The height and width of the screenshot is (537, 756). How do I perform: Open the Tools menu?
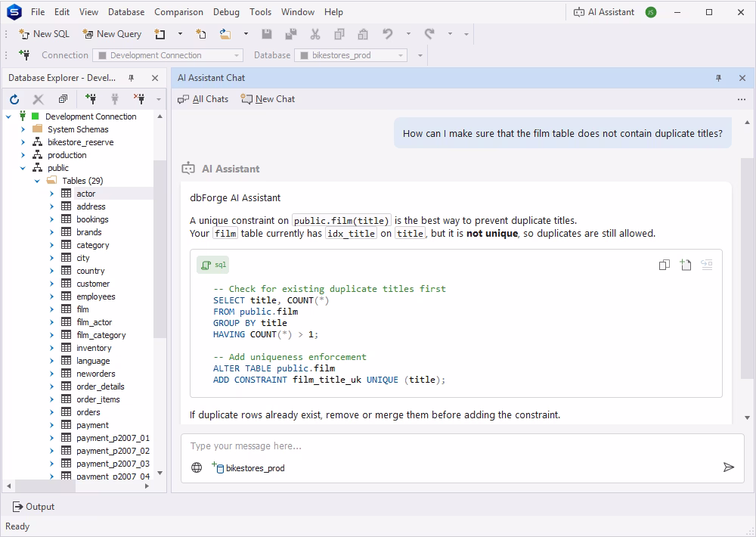coord(260,12)
